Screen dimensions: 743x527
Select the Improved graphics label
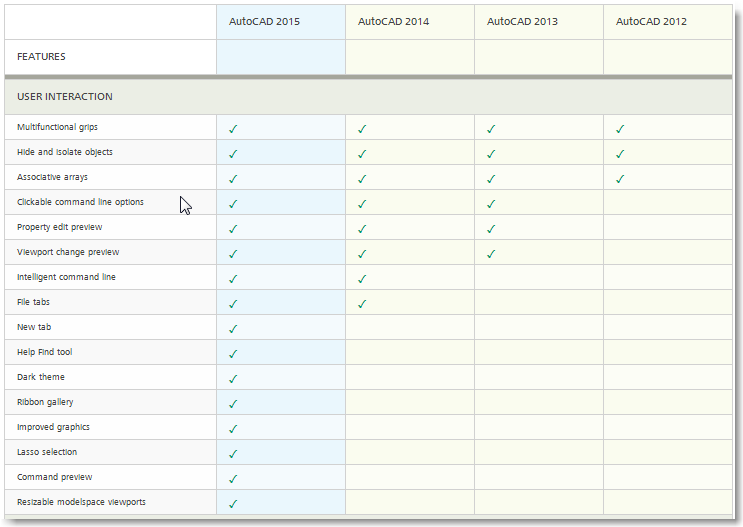(x=53, y=427)
